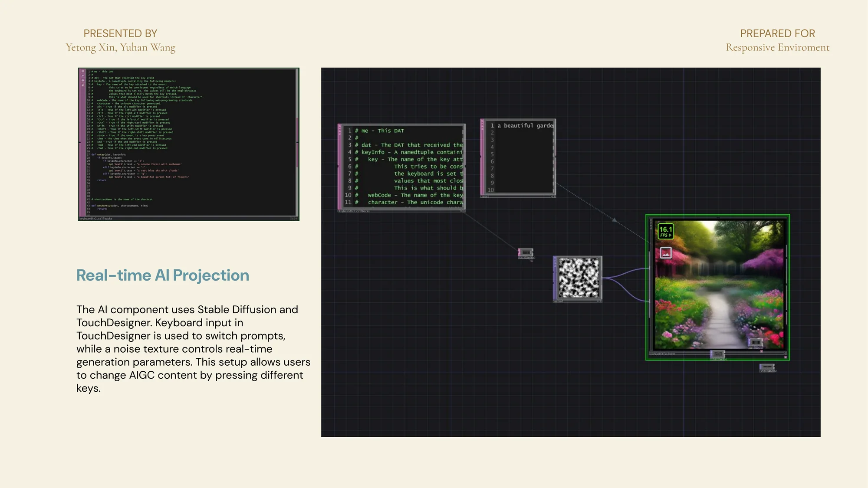868x488 pixels.
Task: Click the 'Responsive Enviroment' text
Action: click(778, 47)
